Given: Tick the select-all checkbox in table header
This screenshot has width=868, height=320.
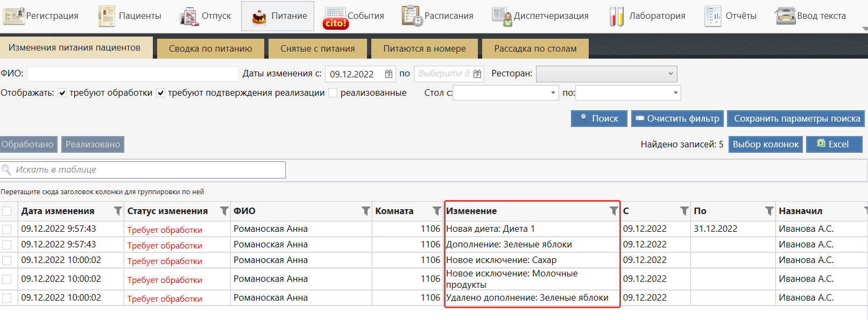Looking at the screenshot, I should click(x=7, y=211).
